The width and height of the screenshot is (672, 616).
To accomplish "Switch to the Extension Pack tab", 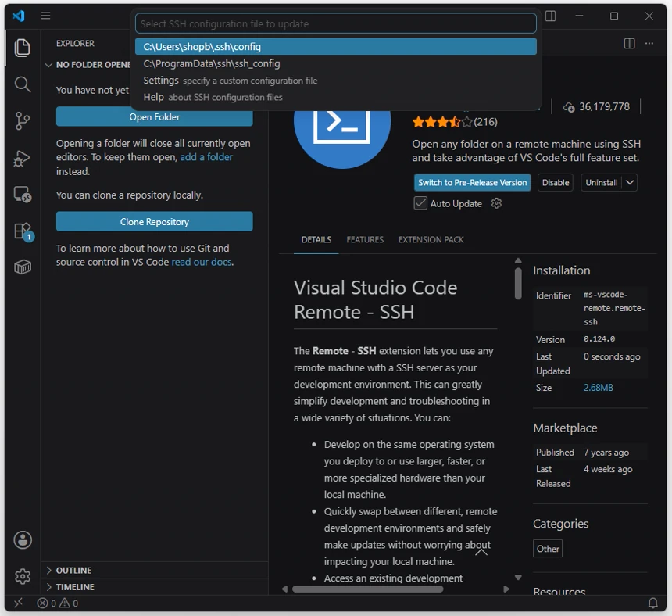I will coord(431,240).
